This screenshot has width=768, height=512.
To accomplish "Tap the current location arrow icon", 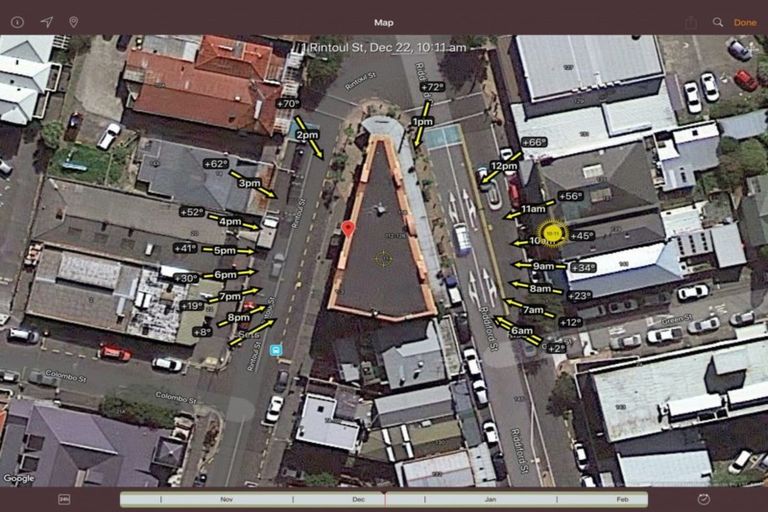I will pos(46,22).
